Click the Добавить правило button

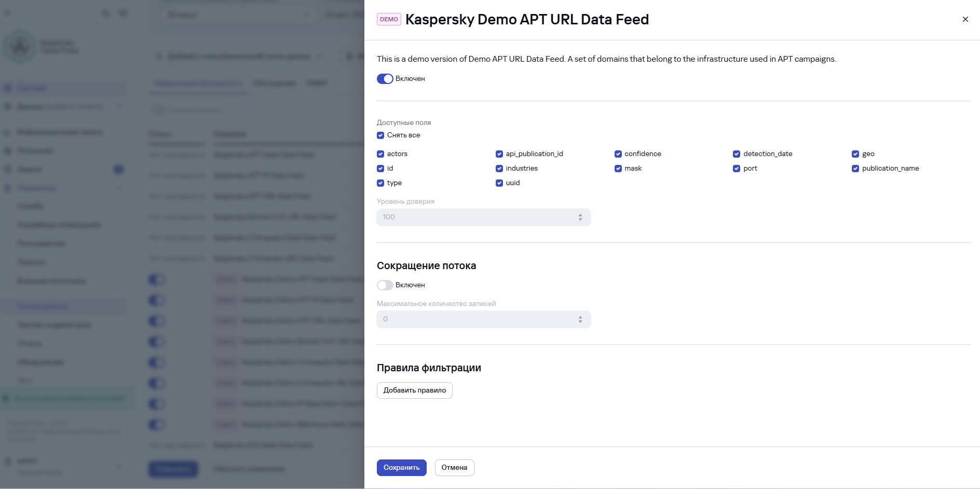(x=415, y=390)
